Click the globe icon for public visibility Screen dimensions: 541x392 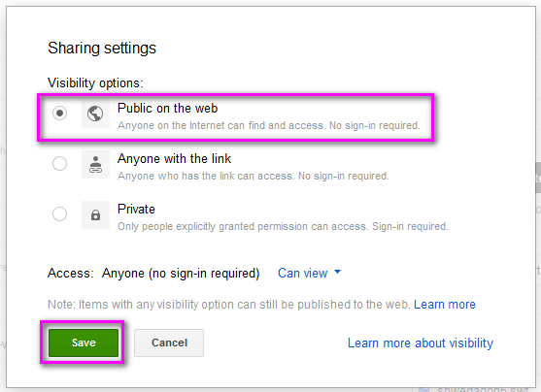[x=95, y=114]
